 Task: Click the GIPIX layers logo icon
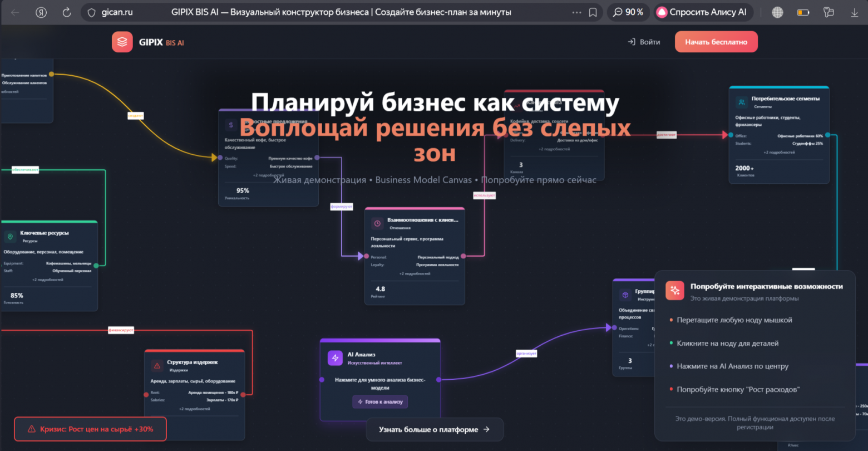pos(122,41)
